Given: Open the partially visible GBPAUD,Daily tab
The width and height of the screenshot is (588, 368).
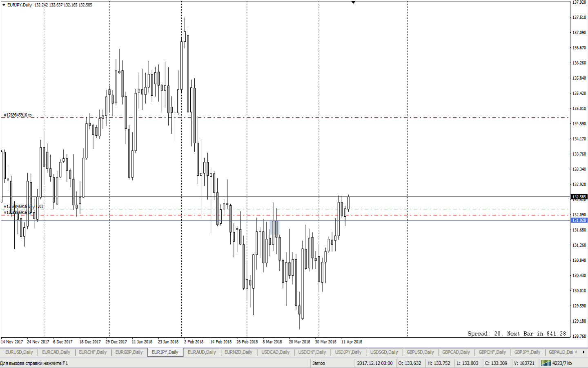Looking at the screenshot, I should click(x=561, y=352).
